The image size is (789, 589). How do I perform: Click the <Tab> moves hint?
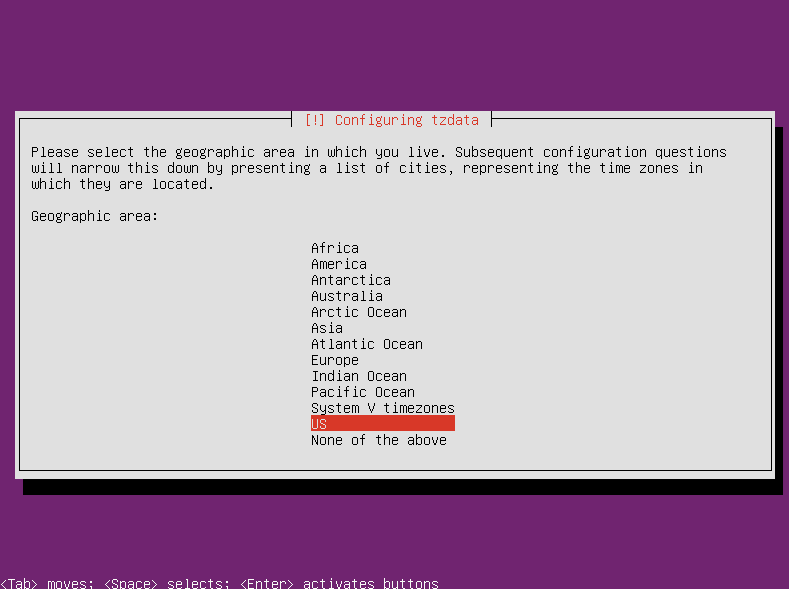pos(46,583)
